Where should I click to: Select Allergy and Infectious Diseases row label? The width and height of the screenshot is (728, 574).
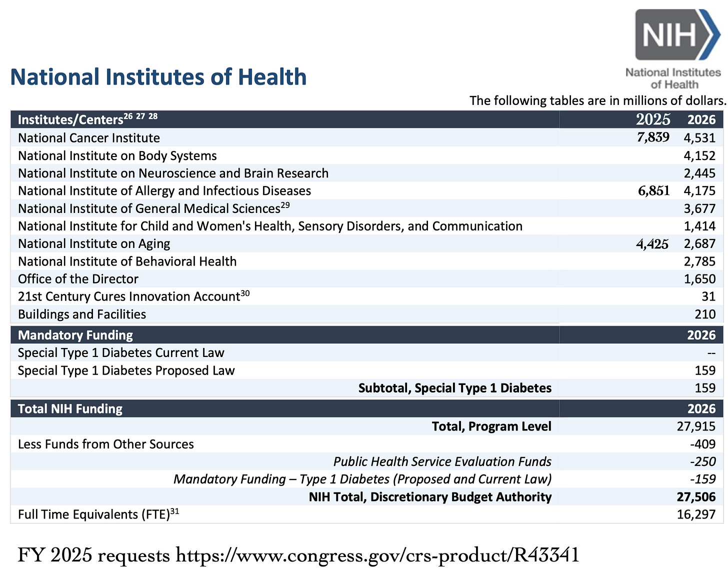tap(164, 191)
